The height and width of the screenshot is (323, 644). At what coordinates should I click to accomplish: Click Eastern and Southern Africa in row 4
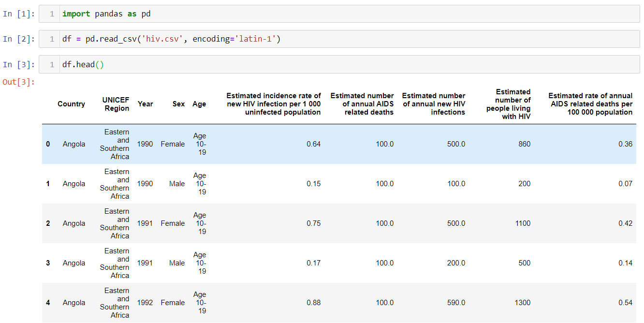(x=115, y=303)
